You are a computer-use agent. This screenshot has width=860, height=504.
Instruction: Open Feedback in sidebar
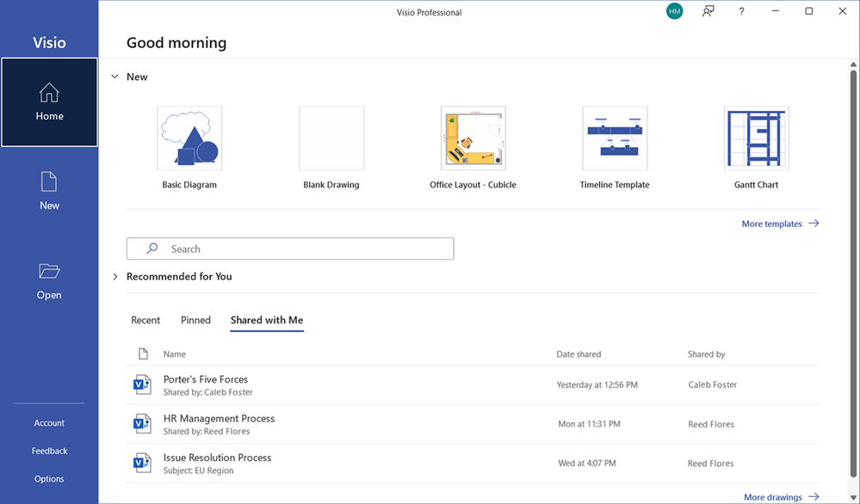pos(49,451)
